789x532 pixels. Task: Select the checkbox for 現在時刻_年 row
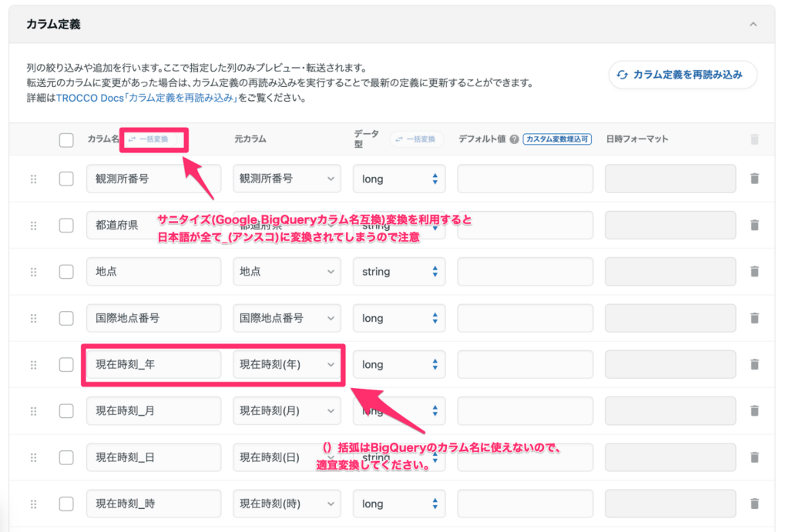(66, 364)
